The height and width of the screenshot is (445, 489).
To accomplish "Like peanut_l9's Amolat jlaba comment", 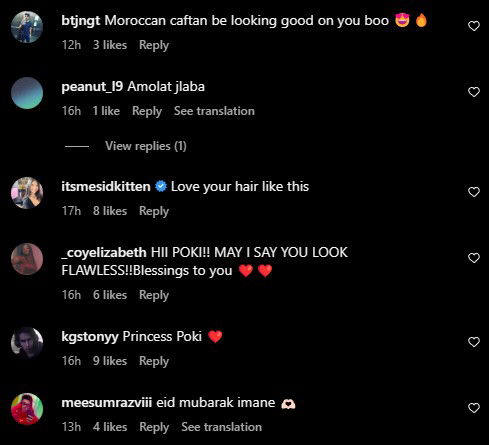I will [474, 92].
